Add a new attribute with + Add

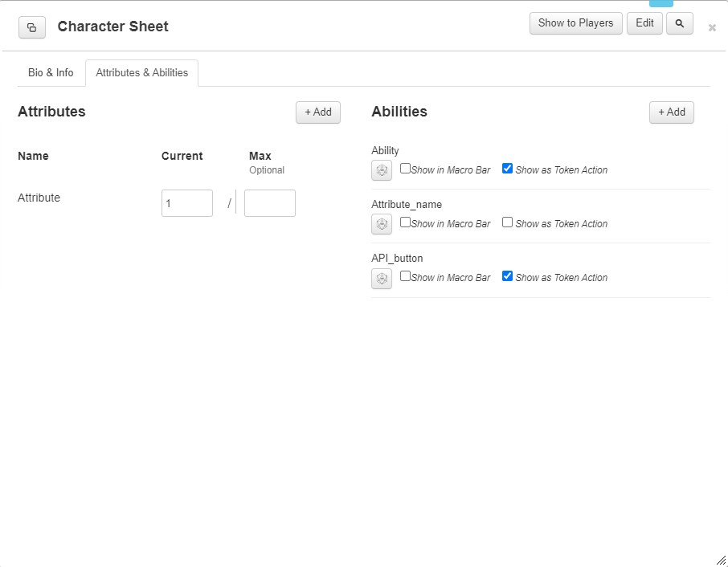click(x=318, y=112)
